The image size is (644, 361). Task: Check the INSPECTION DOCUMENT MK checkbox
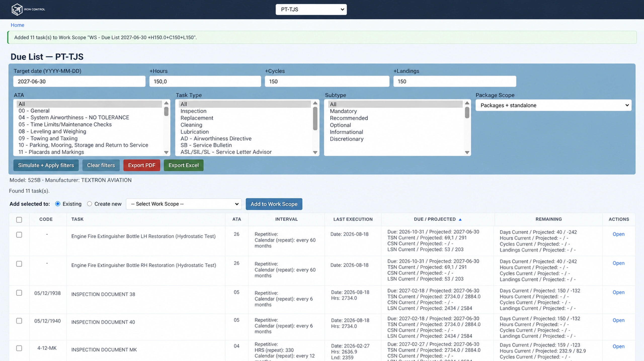coord(19,348)
